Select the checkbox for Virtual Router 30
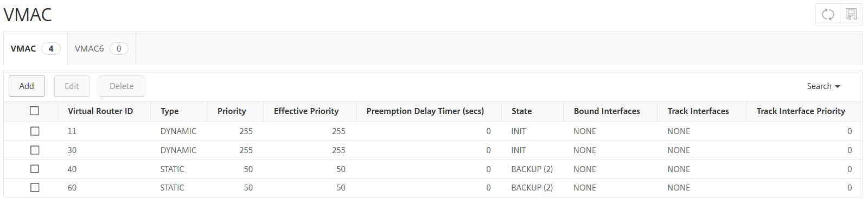 tap(35, 150)
